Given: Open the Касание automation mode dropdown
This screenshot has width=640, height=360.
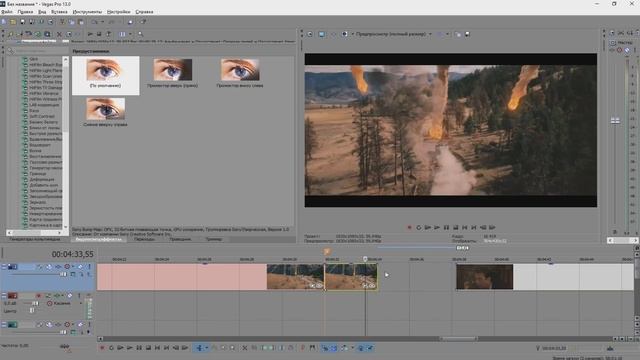Looking at the screenshot, I should (80, 304).
